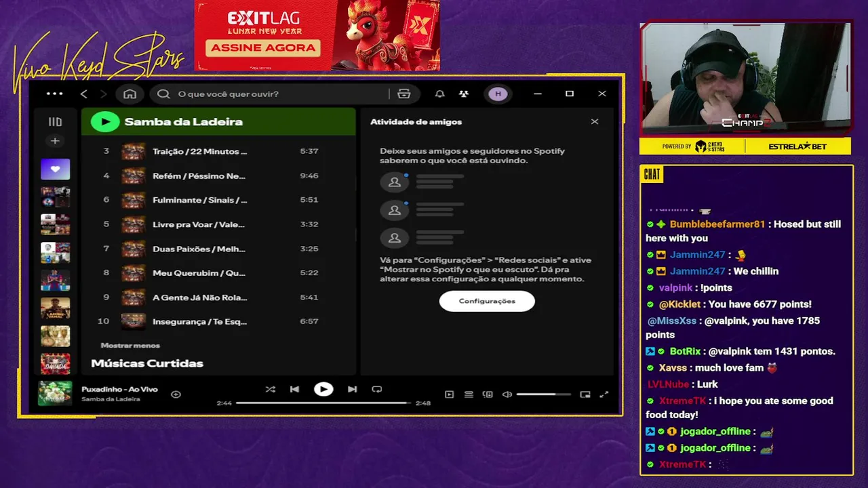Open Spotify's three-dot main menu
Screen dimensions: 868x488
[54, 94]
